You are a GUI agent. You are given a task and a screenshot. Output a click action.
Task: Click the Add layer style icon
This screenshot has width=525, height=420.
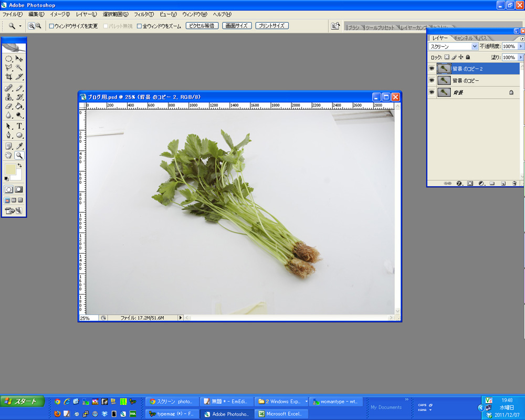(459, 183)
